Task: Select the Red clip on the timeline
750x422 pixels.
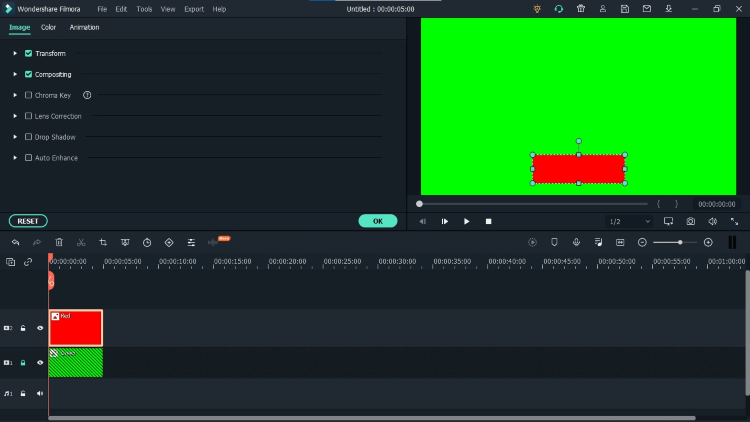Action: 76,328
